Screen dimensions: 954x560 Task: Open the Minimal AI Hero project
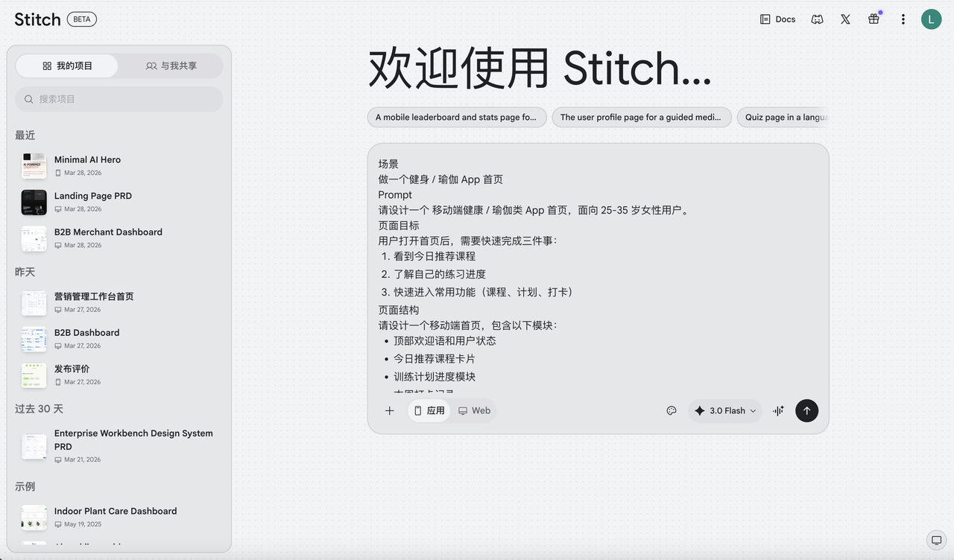[119, 165]
